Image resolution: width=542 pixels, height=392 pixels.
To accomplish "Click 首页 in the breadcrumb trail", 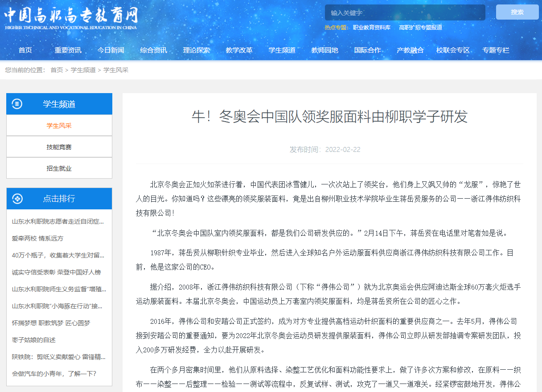I will pyautogui.click(x=57, y=70).
